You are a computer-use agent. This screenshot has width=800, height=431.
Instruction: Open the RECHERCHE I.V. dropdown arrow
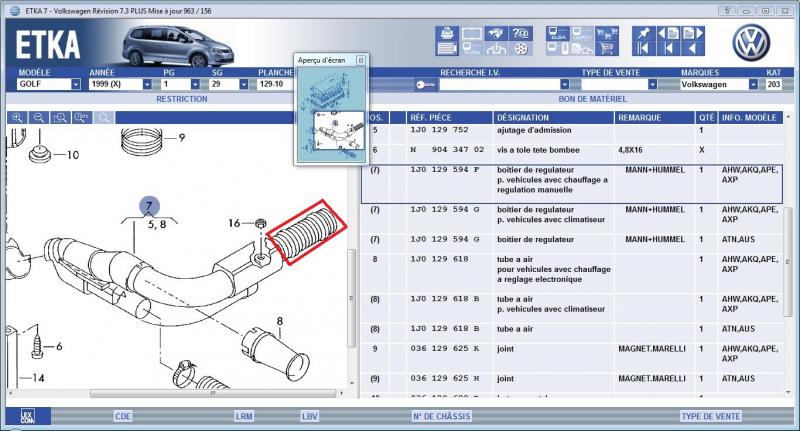click(x=564, y=84)
